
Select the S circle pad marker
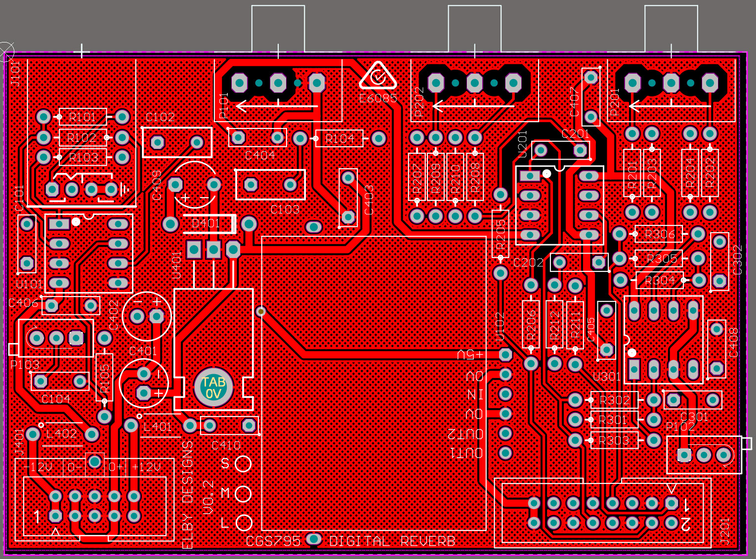coord(243,464)
